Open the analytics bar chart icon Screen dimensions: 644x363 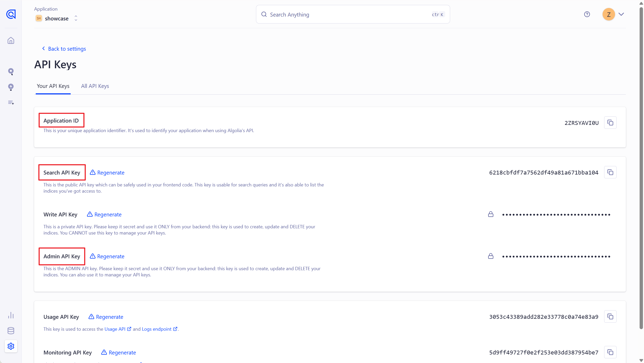(x=11, y=315)
